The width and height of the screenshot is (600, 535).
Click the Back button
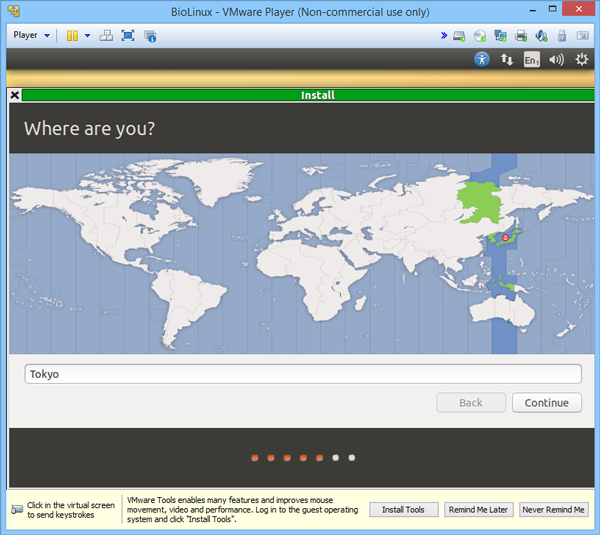coord(471,403)
